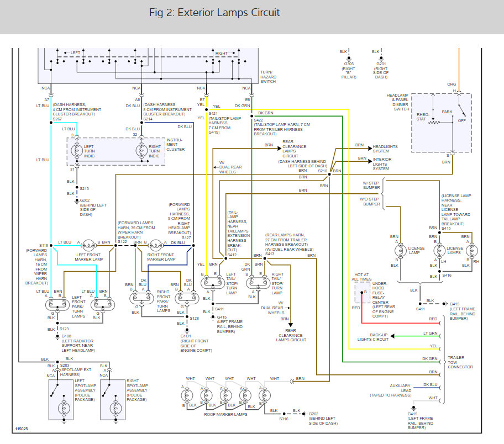Click the splice label 'S412'
504x444 pixels.
click(232, 255)
